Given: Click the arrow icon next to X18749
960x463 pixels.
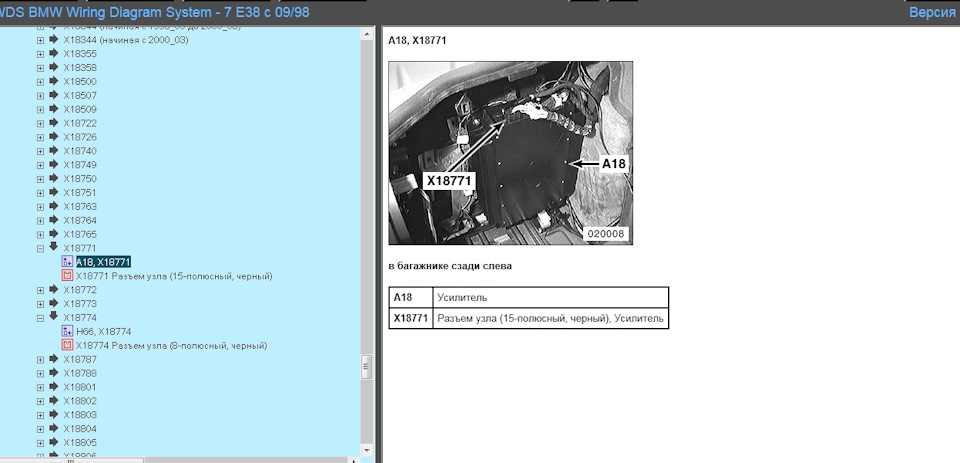Looking at the screenshot, I should [54, 164].
